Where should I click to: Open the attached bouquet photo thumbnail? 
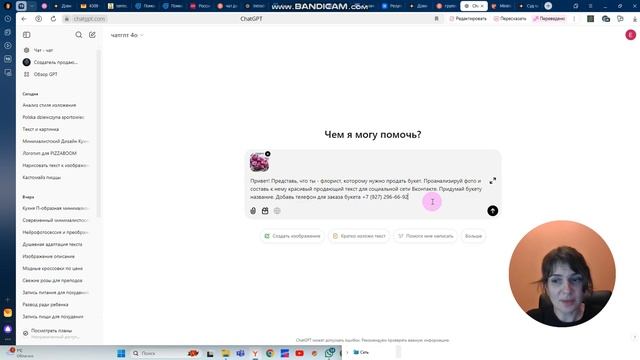pos(259,162)
